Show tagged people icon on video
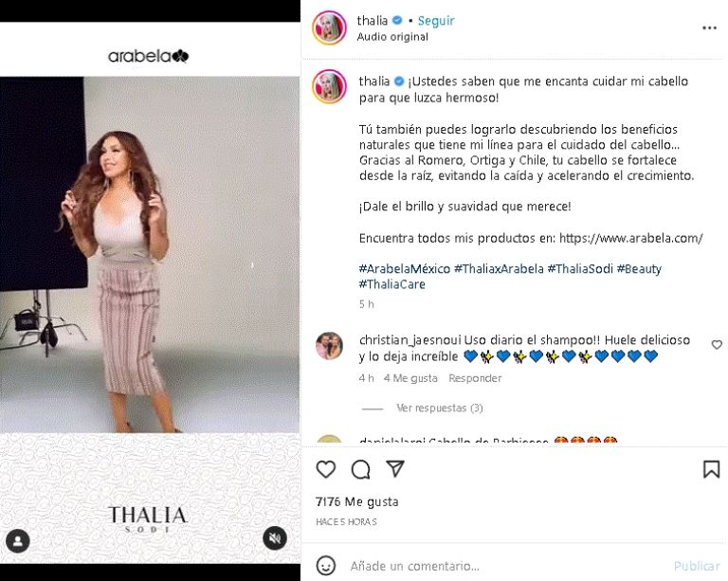Image resolution: width=728 pixels, height=581 pixels. (18, 541)
